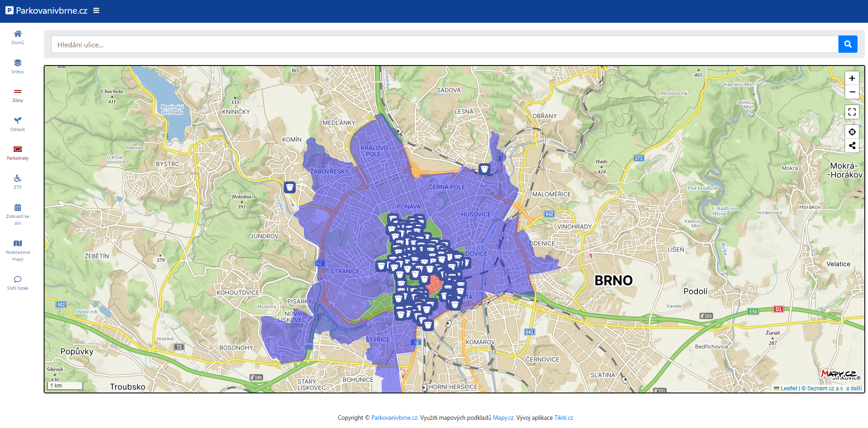Click the KOMÁROV label on map
The height and width of the screenshot is (428, 868).
tap(480, 342)
